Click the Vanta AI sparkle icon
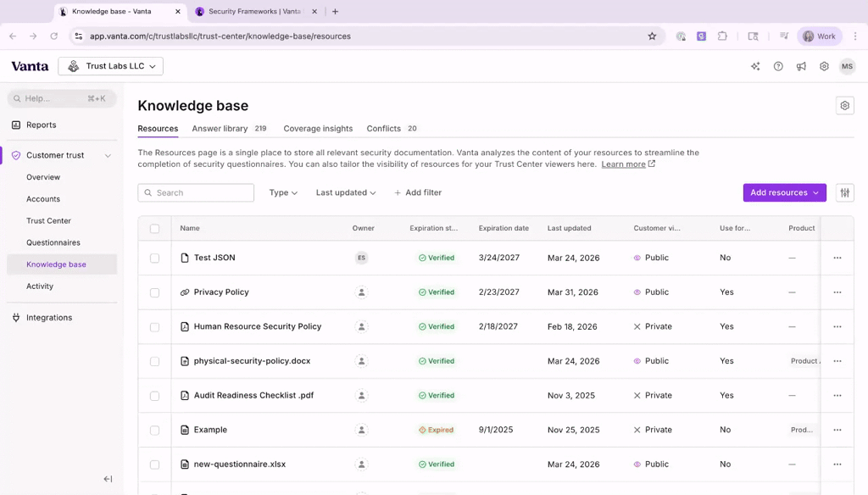The image size is (868, 495). click(x=755, y=66)
